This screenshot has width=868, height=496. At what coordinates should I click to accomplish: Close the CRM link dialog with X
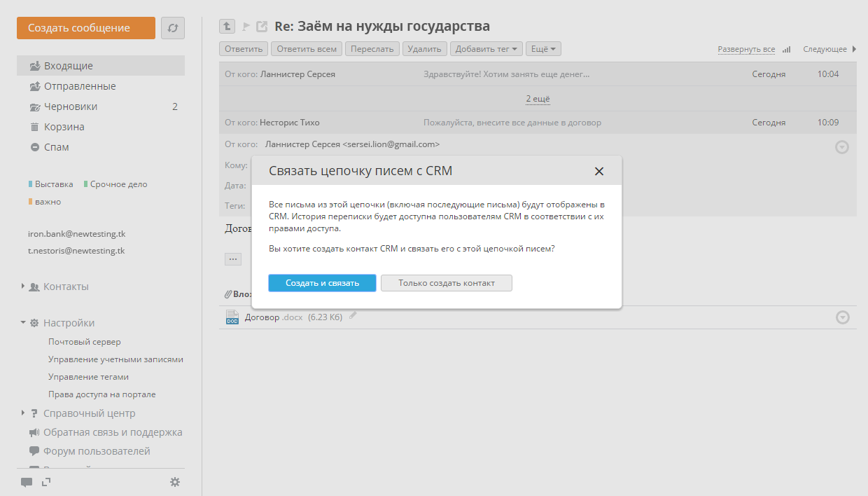pos(598,171)
